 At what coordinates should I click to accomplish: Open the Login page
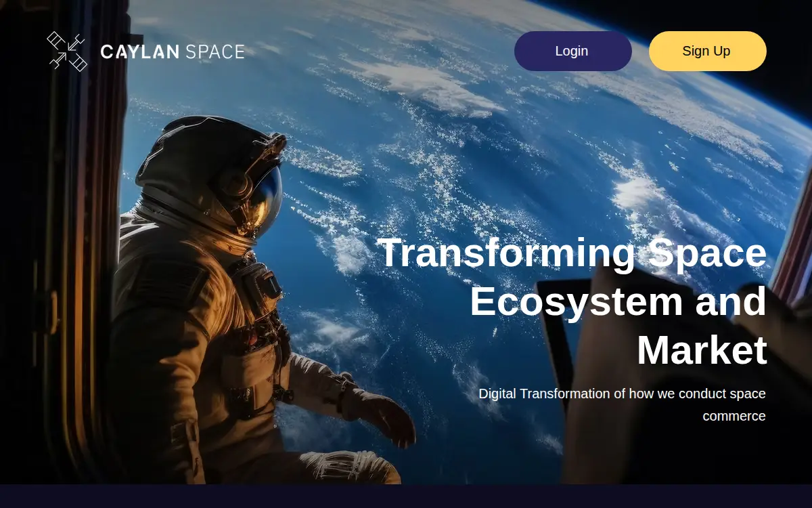pos(573,51)
